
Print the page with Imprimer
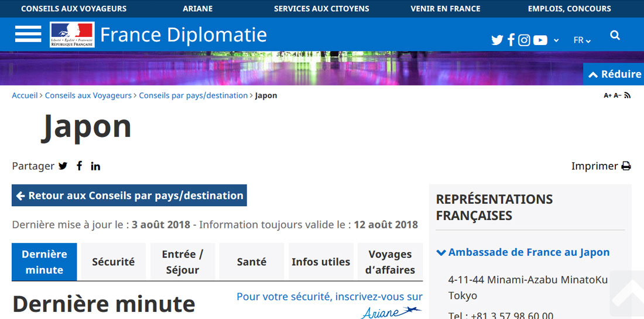pos(601,166)
